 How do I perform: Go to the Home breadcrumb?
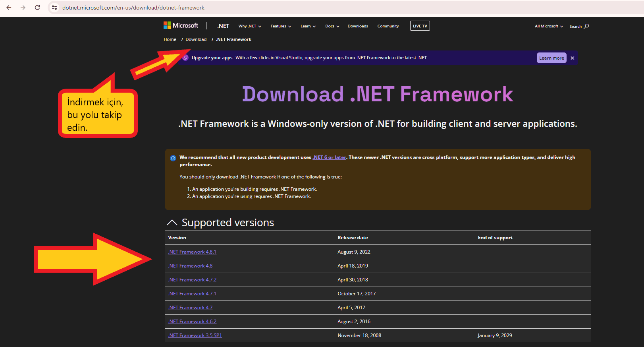coord(170,39)
